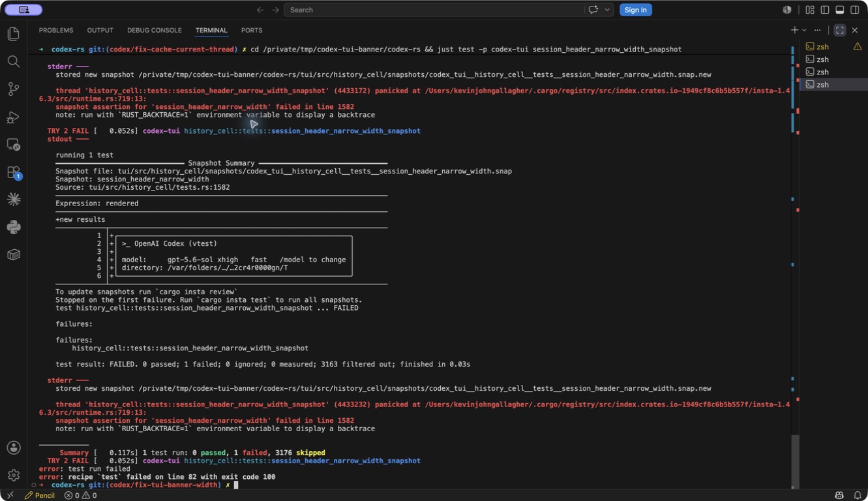This screenshot has height=501, width=868.
Task: Click the half-shaded hexagon icon in the title bar
Action: (787, 10)
